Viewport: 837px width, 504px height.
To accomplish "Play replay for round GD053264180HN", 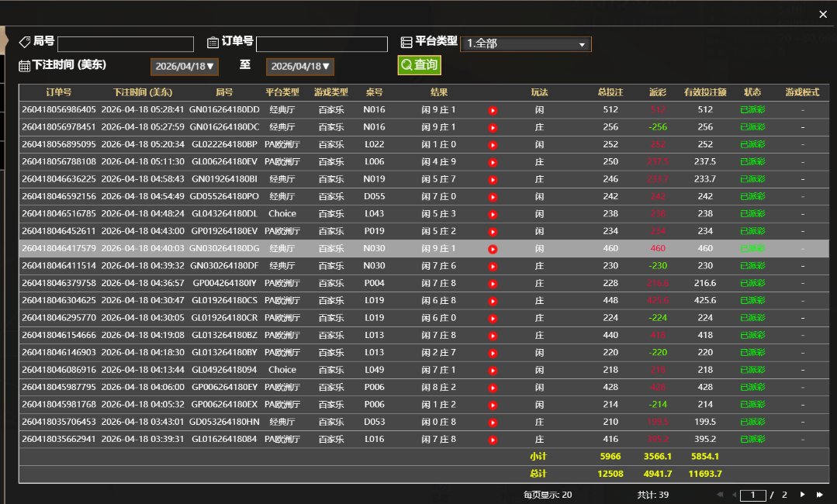I will pyautogui.click(x=493, y=423).
